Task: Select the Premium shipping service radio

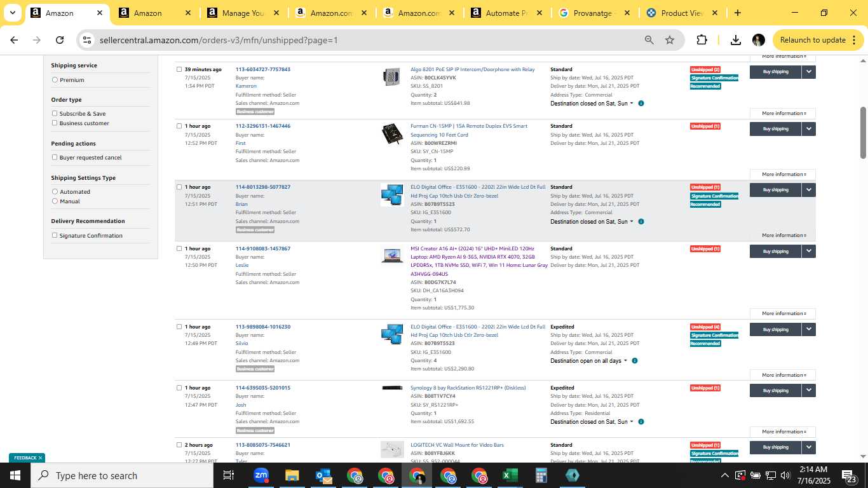Action: coord(55,80)
